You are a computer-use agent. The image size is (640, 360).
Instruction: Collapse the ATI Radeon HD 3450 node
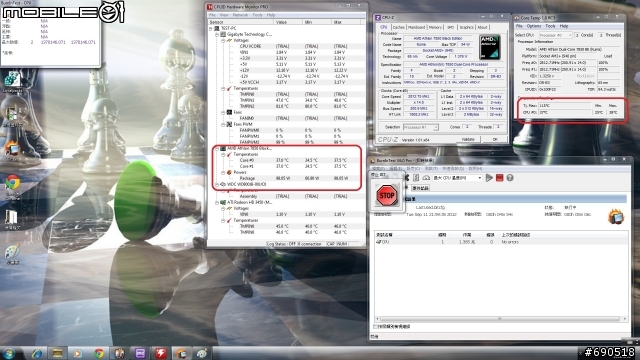pos(217,202)
